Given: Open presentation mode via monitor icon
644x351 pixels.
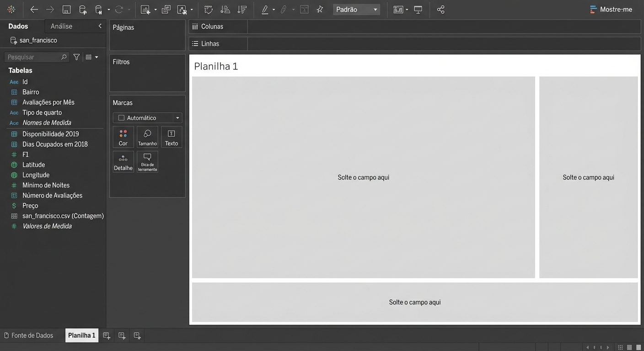Looking at the screenshot, I should pyautogui.click(x=418, y=10).
